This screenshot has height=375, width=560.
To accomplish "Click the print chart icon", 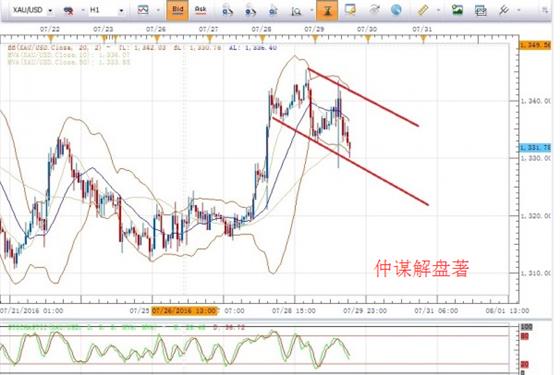I will point(480,10).
